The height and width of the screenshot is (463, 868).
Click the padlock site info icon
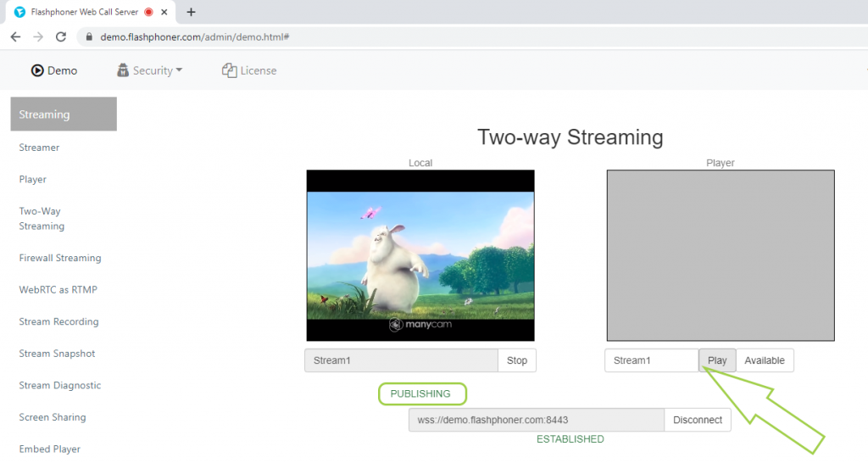coord(88,37)
